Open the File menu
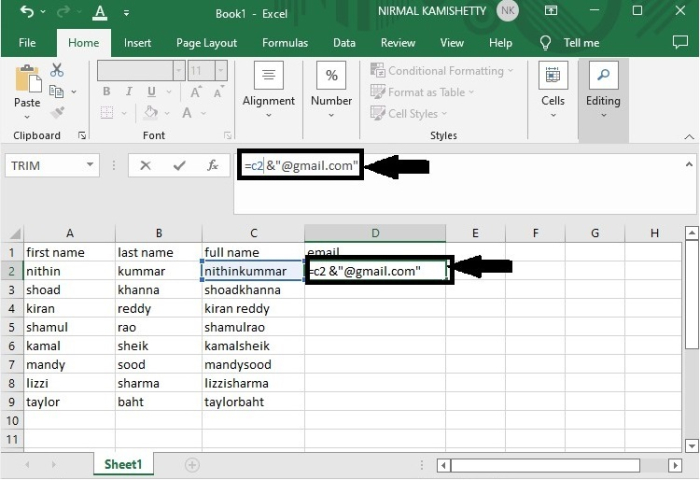Image resolution: width=700 pixels, height=480 pixels. tap(27, 43)
